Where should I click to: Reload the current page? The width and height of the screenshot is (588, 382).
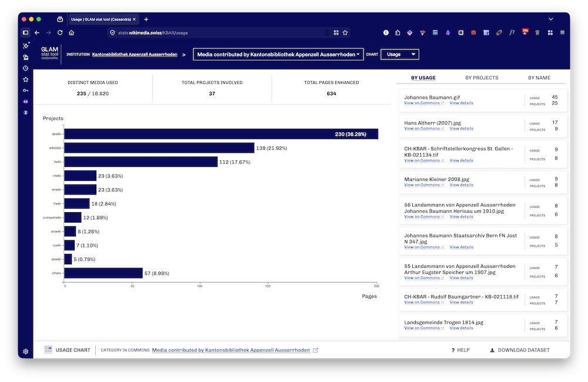click(60, 32)
